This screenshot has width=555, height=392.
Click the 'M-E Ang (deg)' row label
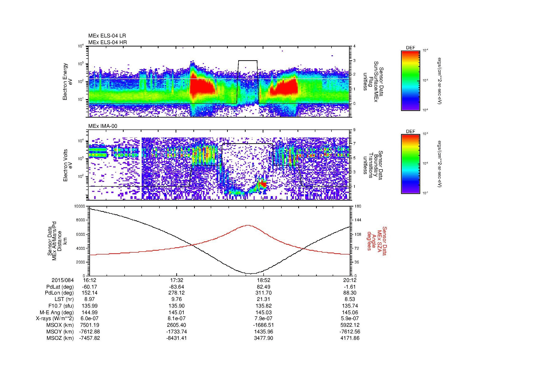[x=57, y=313]
